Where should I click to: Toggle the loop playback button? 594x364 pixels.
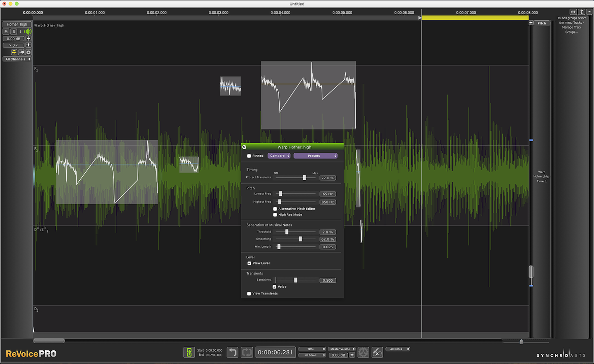coord(247,352)
